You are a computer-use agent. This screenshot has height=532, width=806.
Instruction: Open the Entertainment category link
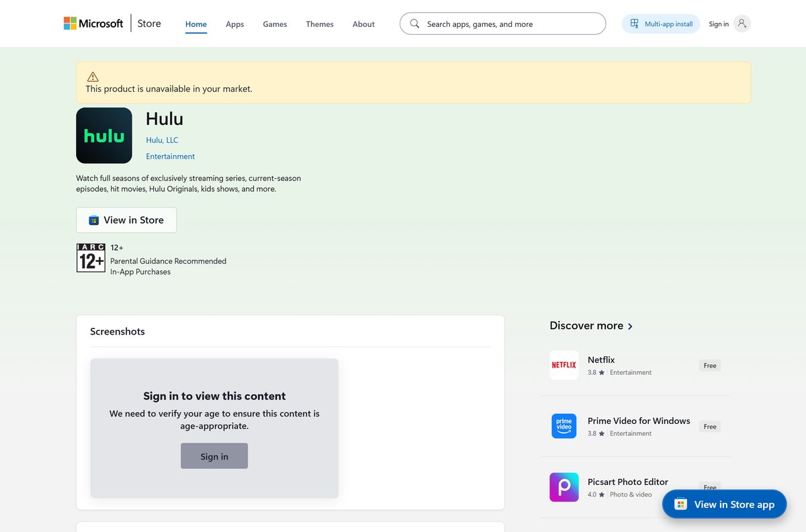click(171, 157)
